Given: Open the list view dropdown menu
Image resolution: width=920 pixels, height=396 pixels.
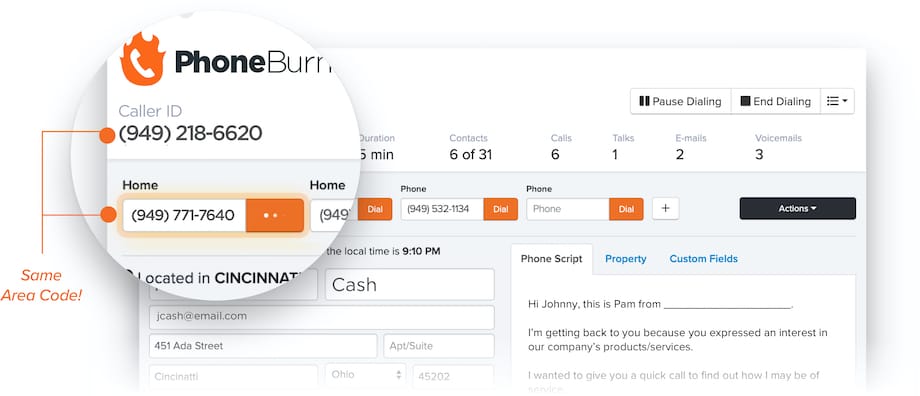Looking at the screenshot, I should [837, 101].
